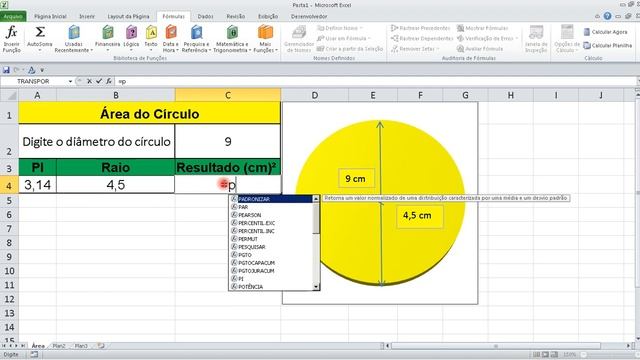This screenshot has height=360, width=640.
Task: Click the Save icon in quick access
Action: (6, 70)
